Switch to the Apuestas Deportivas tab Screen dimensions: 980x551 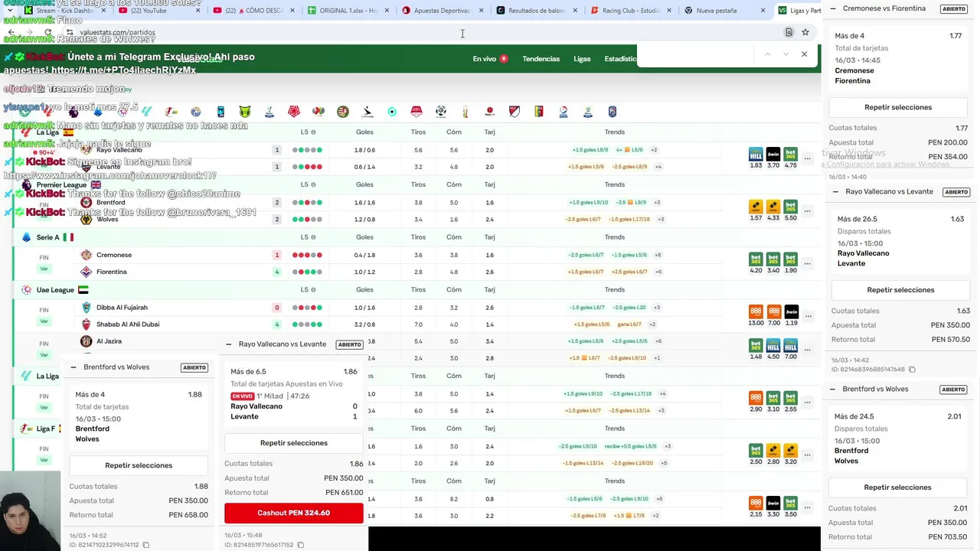tap(442, 11)
